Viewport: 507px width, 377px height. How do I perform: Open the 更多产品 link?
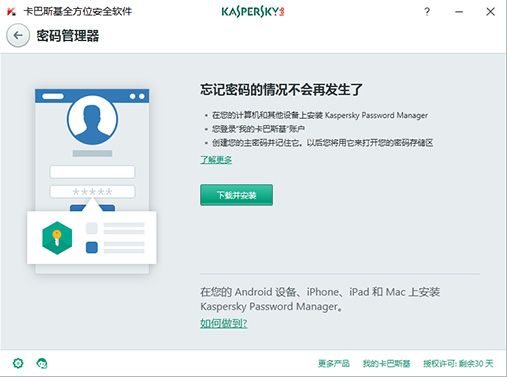click(334, 363)
